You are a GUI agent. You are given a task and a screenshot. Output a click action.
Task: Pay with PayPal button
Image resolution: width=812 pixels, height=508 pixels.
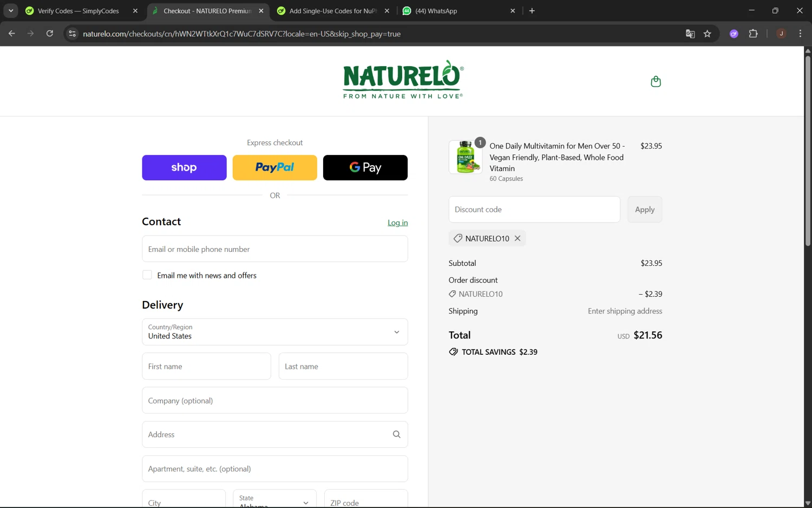click(x=275, y=168)
